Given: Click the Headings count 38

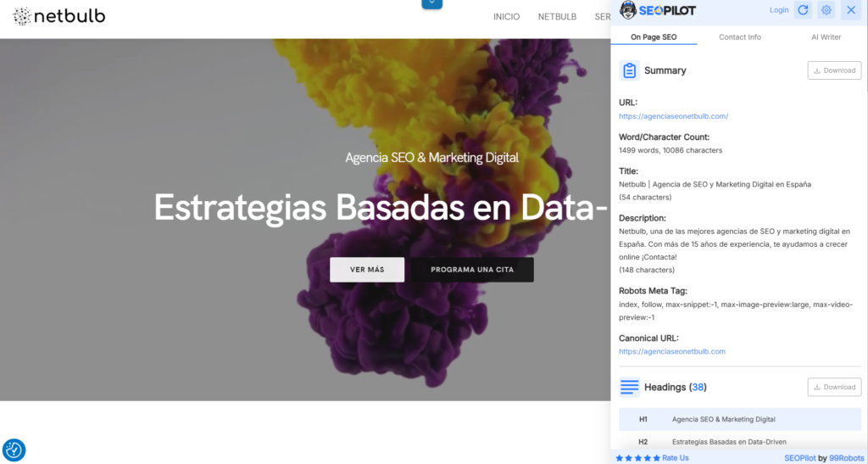Looking at the screenshot, I should click(x=698, y=387).
